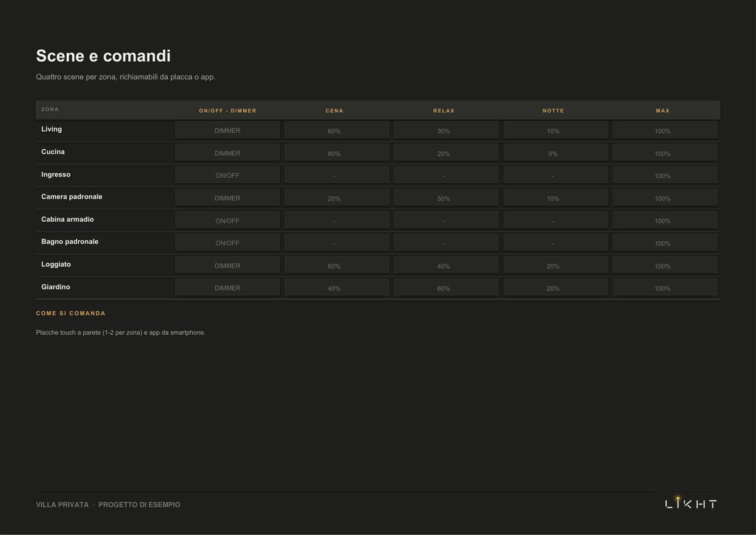
Task: Select the RELAX column header
Action: (x=444, y=111)
